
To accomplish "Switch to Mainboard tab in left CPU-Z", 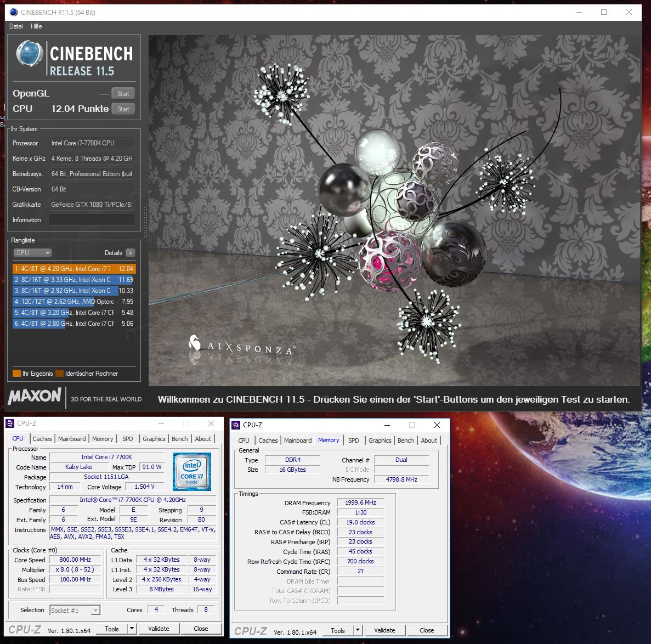I will [72, 438].
